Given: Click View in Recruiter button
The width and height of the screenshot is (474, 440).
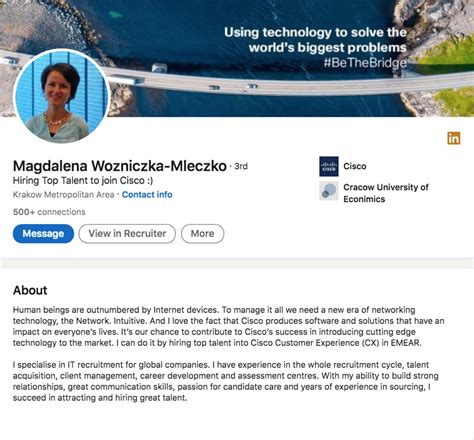Looking at the screenshot, I should click(x=127, y=234).
